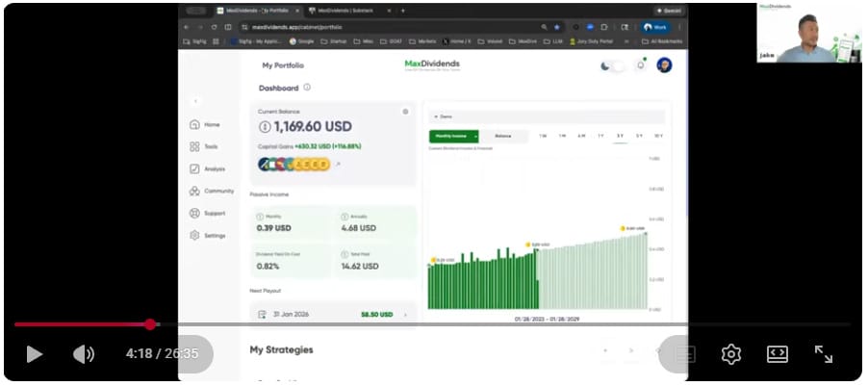Click the red playhead scrubber dot
Image resolution: width=868 pixels, height=386 pixels.
tap(150, 324)
